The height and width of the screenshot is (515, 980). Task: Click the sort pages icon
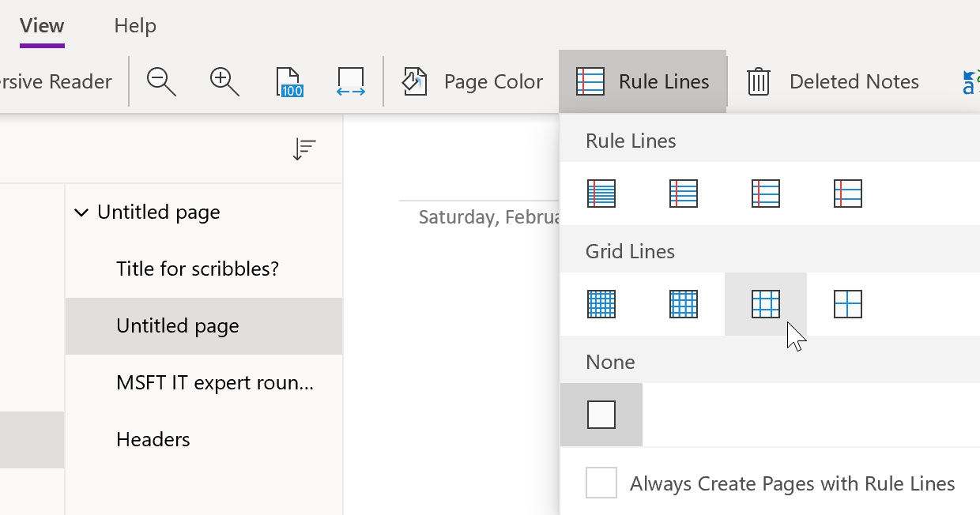[304, 149]
